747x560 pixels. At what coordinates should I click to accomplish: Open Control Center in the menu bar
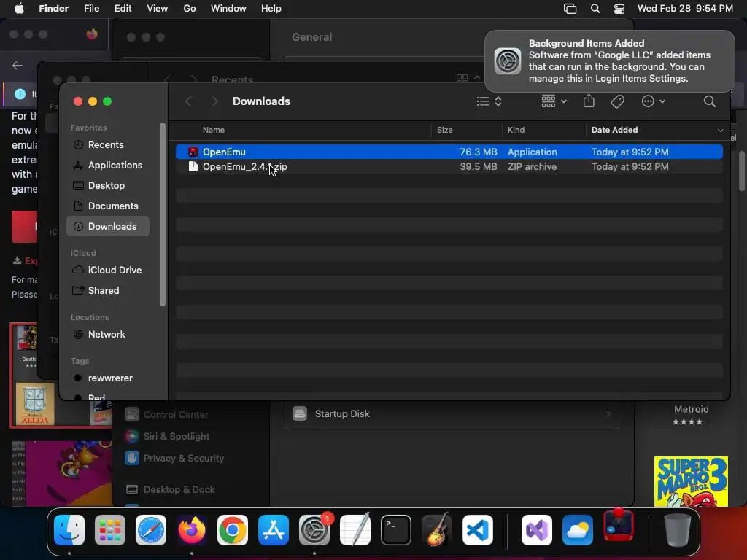pos(619,9)
